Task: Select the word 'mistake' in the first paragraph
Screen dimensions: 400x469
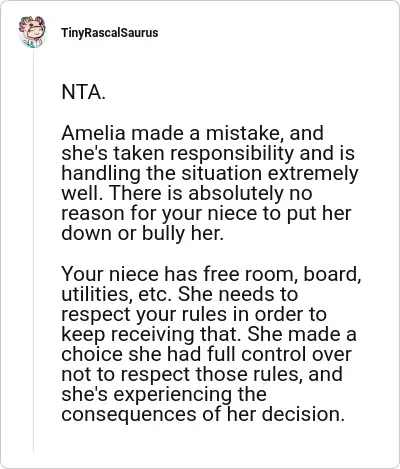Action: [x=245, y=133]
